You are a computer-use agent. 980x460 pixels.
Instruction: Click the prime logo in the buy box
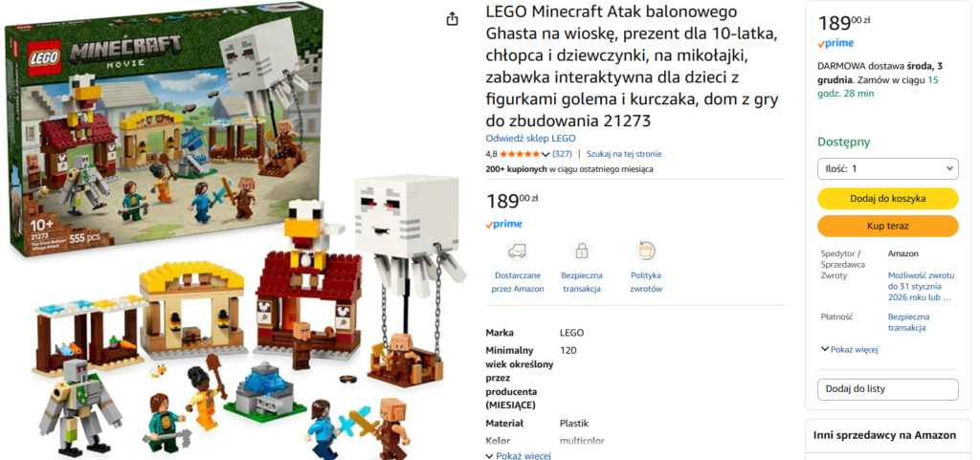tap(835, 44)
